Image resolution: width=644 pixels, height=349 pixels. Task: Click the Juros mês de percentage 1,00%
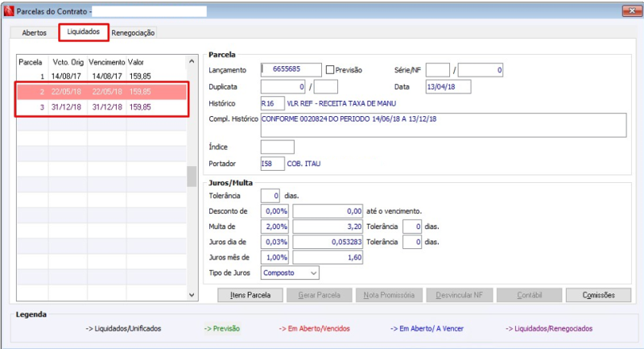(275, 257)
